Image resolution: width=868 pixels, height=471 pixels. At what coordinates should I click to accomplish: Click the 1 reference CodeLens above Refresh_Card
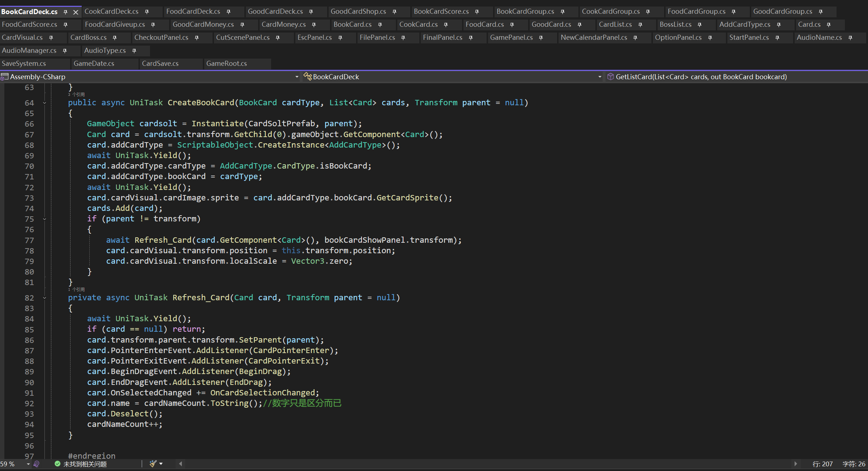click(77, 290)
